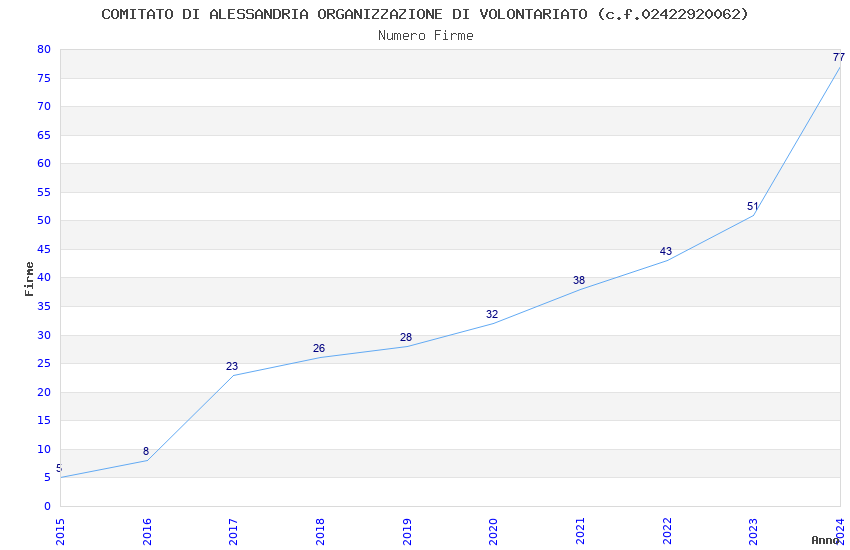Click the subtitle Numero Firme
The image size is (850, 550).
coord(426,36)
